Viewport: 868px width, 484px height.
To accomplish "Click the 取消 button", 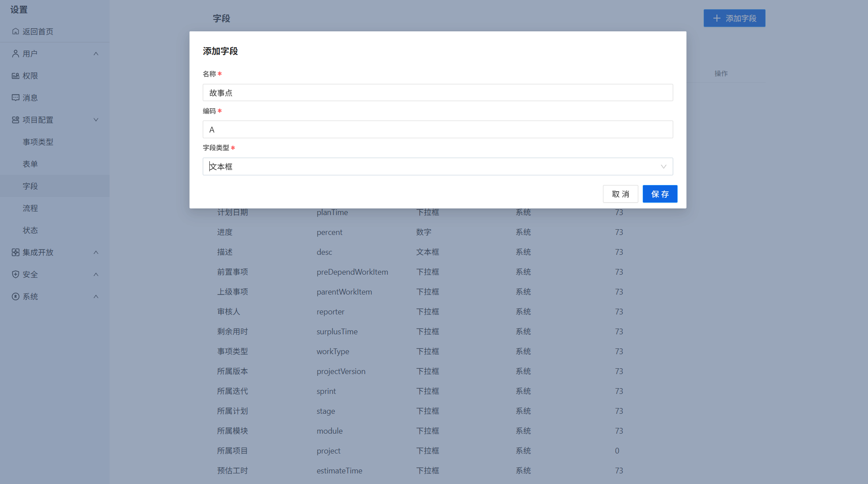I will [620, 194].
